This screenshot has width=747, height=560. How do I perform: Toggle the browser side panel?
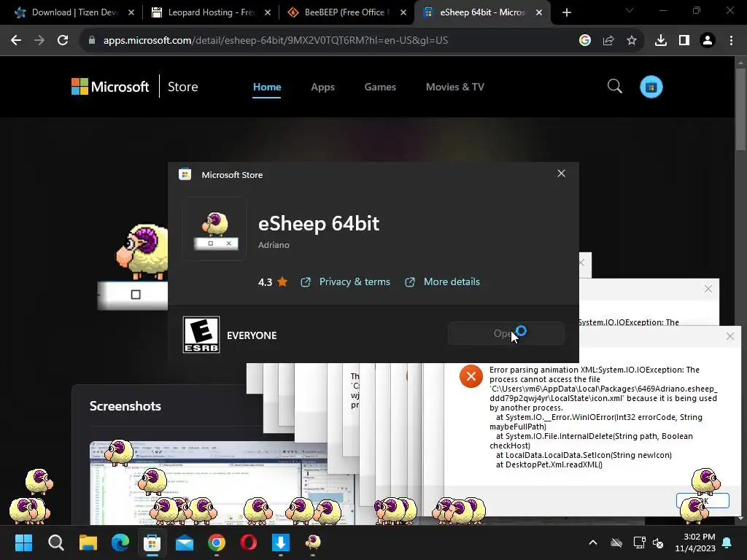tap(684, 41)
